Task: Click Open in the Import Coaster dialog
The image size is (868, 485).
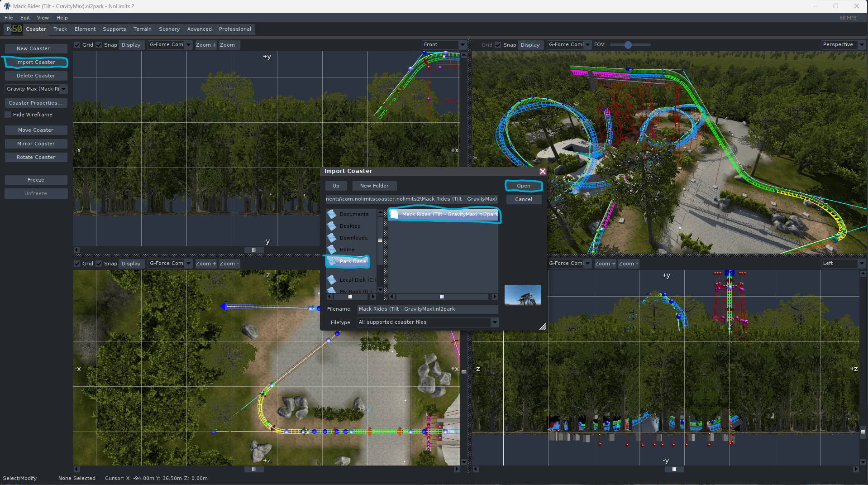Action: tap(524, 186)
